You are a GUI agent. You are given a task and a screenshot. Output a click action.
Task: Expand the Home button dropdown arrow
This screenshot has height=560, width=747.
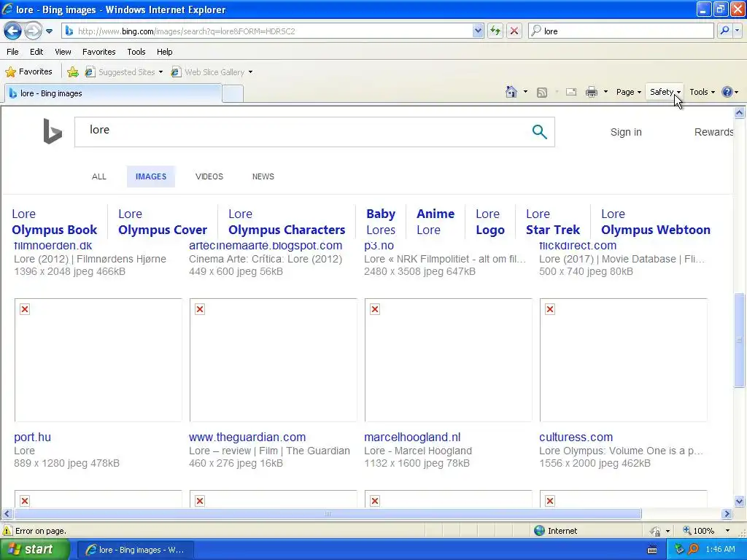tap(525, 92)
